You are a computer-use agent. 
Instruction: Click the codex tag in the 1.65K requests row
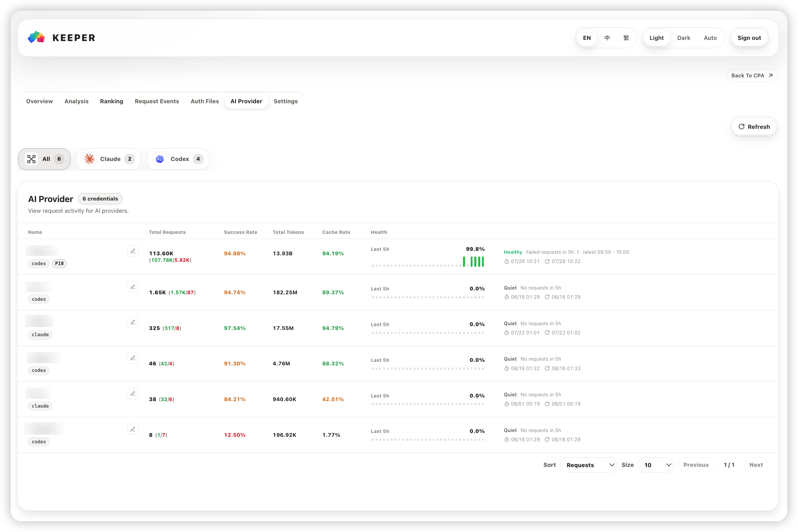click(x=39, y=299)
